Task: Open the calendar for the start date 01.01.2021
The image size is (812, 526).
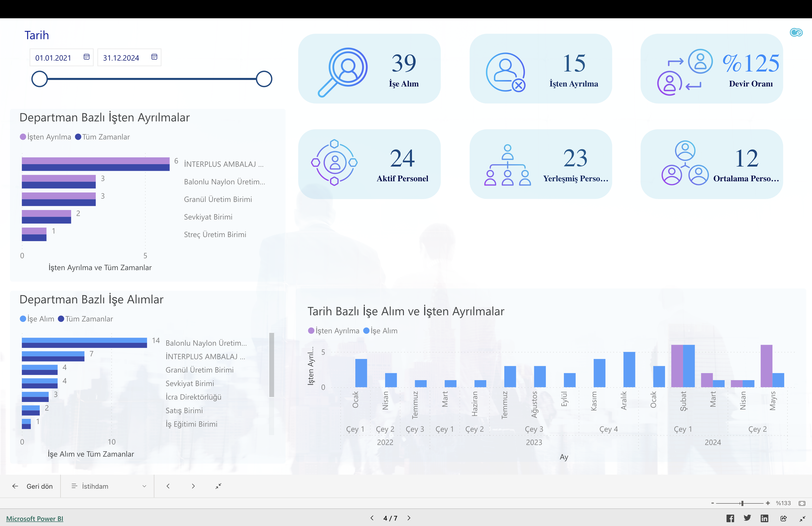Action: coord(87,57)
